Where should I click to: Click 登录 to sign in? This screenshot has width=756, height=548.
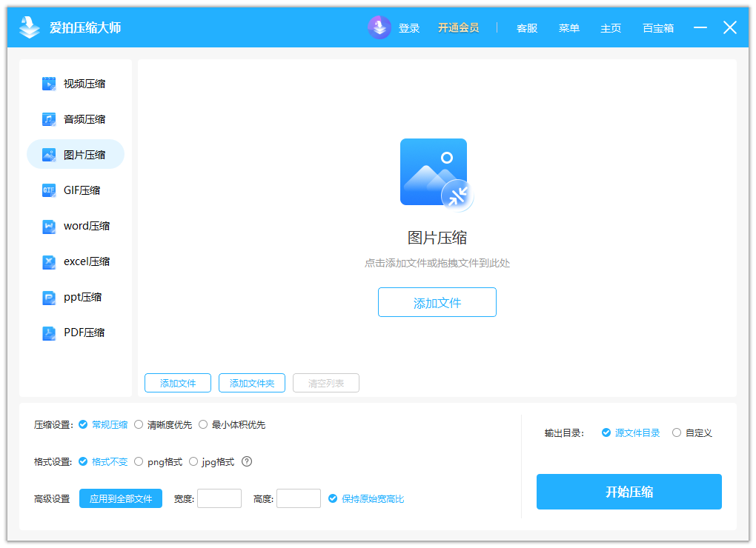409,28
